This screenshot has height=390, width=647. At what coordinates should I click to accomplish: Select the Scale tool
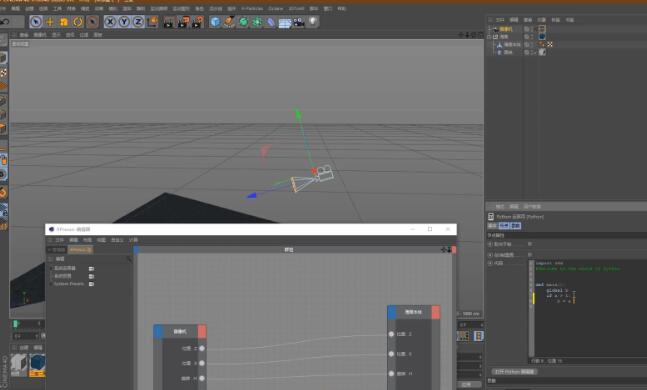coord(64,21)
